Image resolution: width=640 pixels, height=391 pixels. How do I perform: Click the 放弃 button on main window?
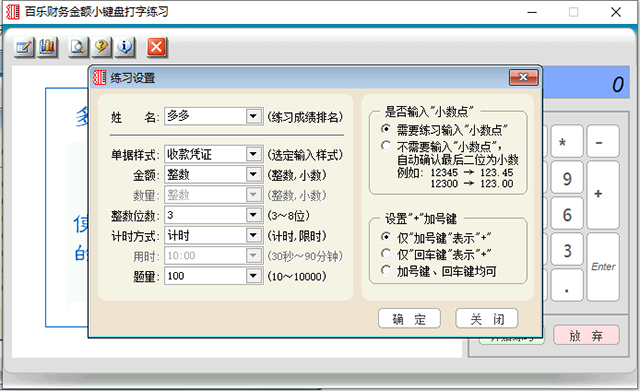coord(586,335)
